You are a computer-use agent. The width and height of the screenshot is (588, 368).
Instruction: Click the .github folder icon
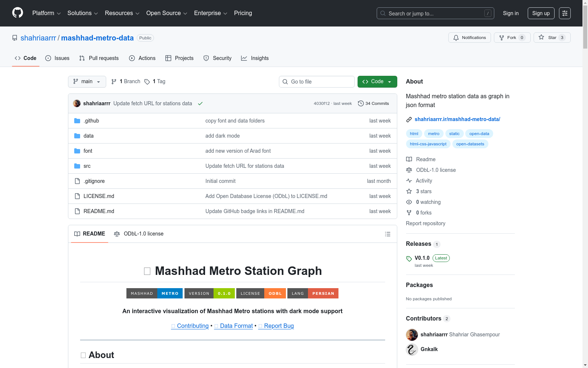pyautogui.click(x=77, y=121)
